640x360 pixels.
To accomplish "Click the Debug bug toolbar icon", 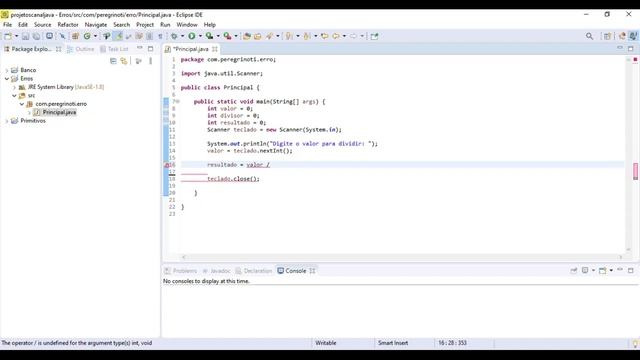I will 174,36.
